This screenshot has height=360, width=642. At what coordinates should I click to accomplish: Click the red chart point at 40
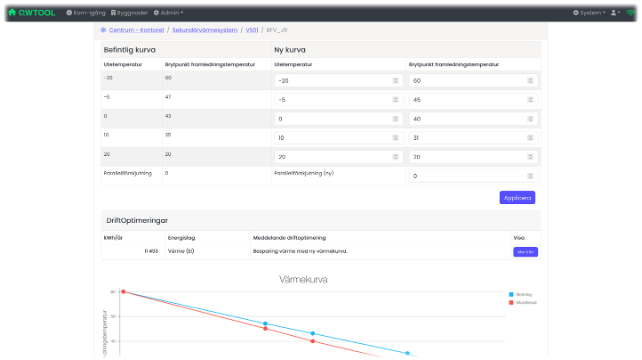click(313, 341)
